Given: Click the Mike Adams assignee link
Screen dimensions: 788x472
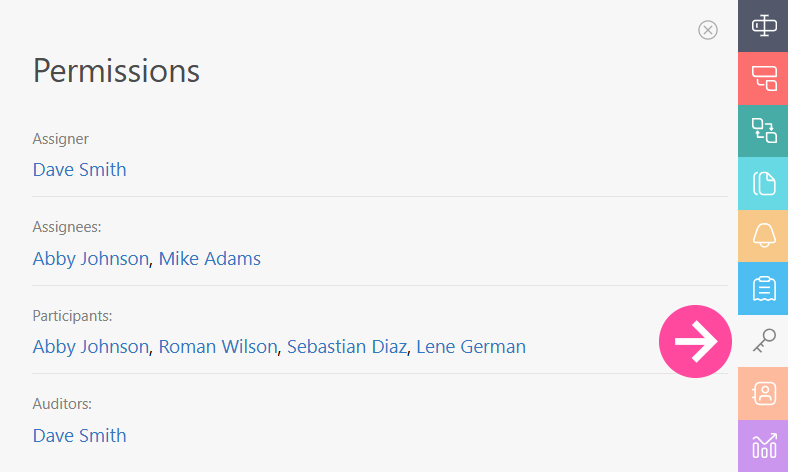Looking at the screenshot, I should coord(210,258).
